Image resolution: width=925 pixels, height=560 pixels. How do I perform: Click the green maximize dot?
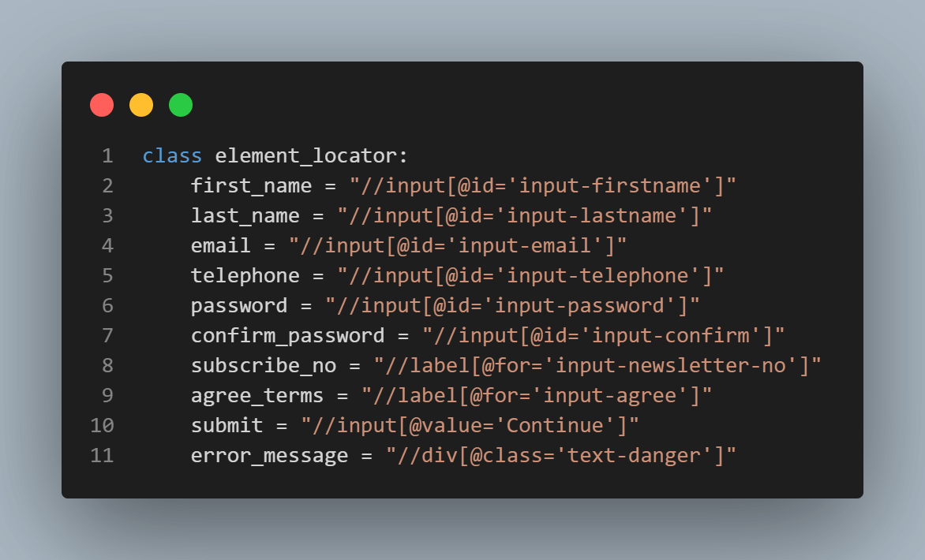point(181,105)
